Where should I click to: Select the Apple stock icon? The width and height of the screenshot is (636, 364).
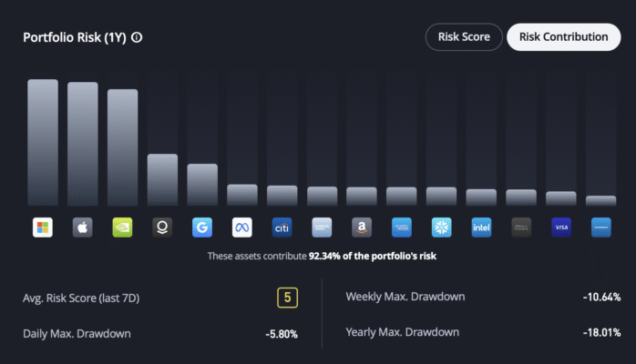pyautogui.click(x=82, y=227)
